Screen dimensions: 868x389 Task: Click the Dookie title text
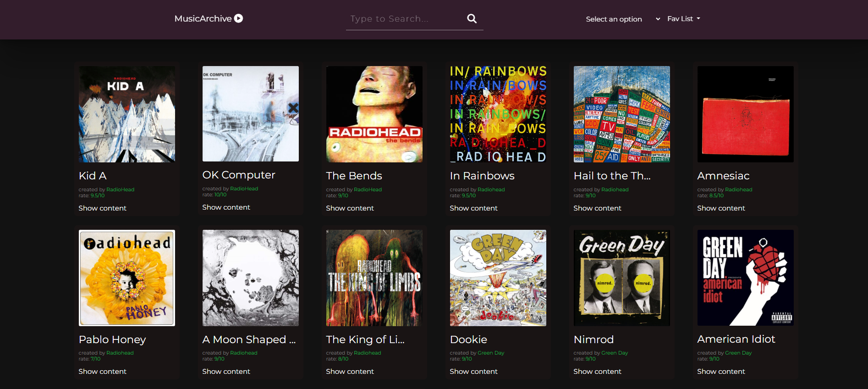(x=468, y=339)
